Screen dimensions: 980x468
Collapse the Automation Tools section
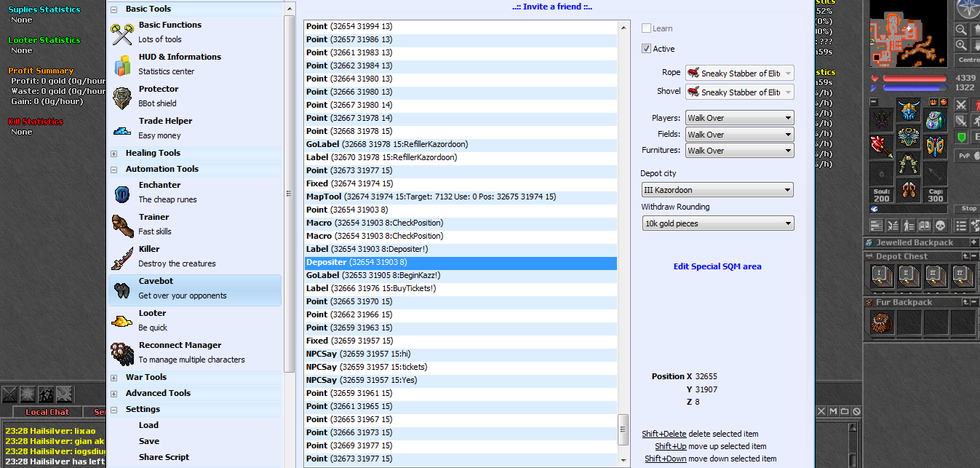pos(113,170)
